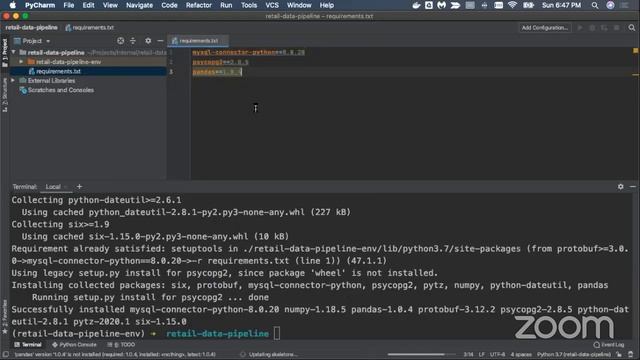Click the line column position 3:14 widget
This screenshot has height=360, width=640.
[x=468, y=354]
